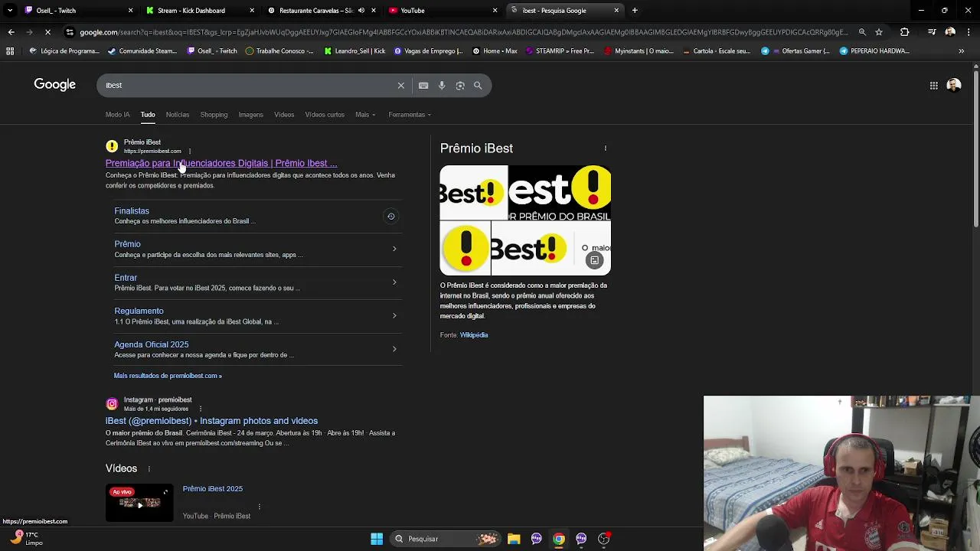Open Premiação para Influenciadores Digitais result
The width and height of the screenshot is (980, 551).
point(221,163)
